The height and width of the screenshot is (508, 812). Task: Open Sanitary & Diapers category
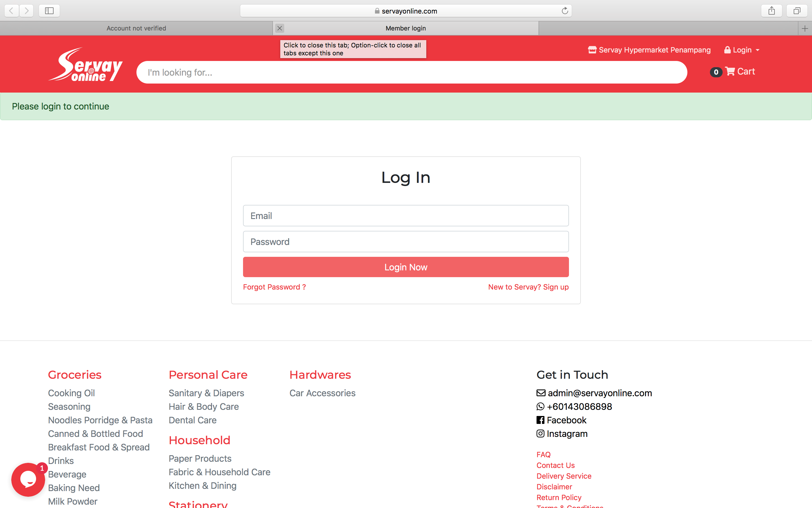pyautogui.click(x=206, y=393)
